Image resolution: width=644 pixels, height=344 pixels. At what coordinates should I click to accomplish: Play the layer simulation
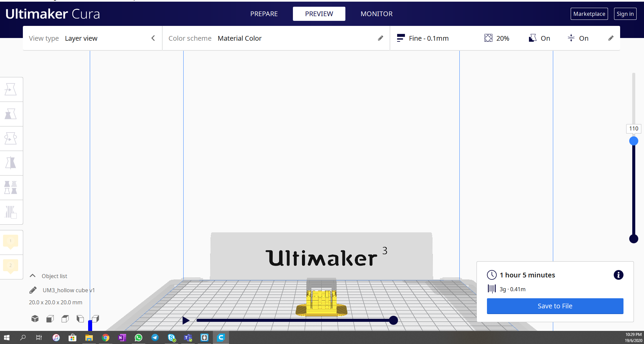pyautogui.click(x=186, y=320)
